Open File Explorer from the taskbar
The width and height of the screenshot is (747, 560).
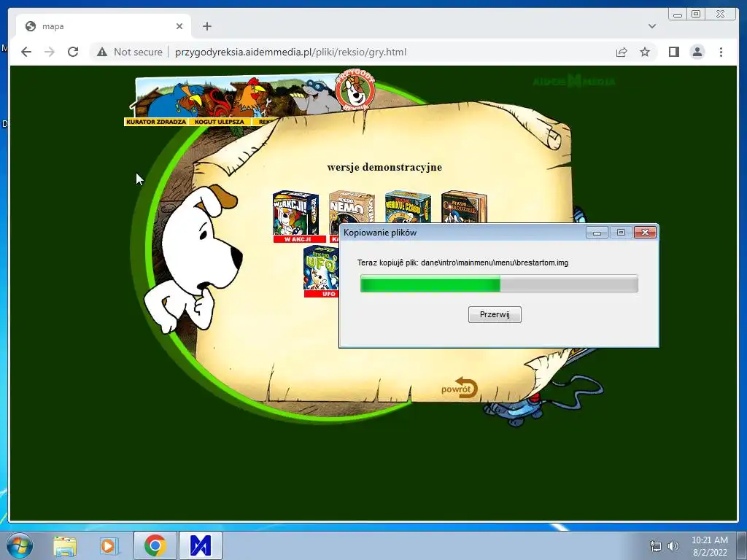(x=65, y=546)
